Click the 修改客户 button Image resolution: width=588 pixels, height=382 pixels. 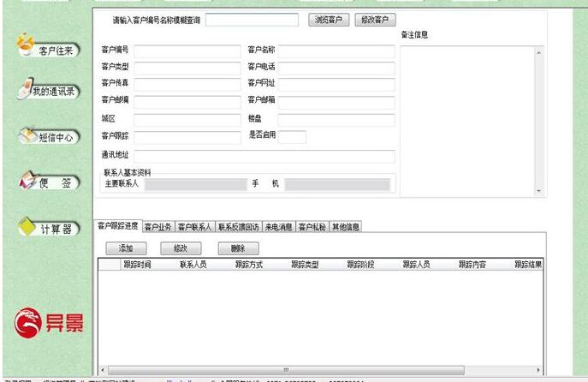(375, 20)
